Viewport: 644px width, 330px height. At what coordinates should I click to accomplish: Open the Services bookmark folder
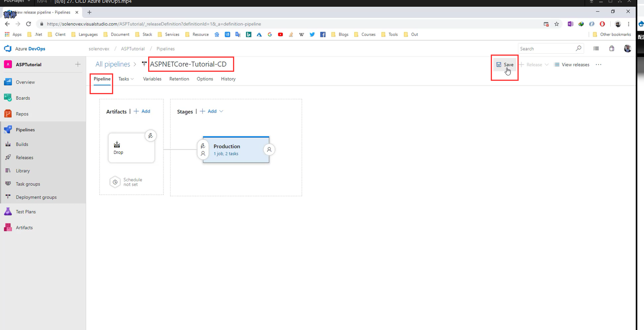[168, 35]
